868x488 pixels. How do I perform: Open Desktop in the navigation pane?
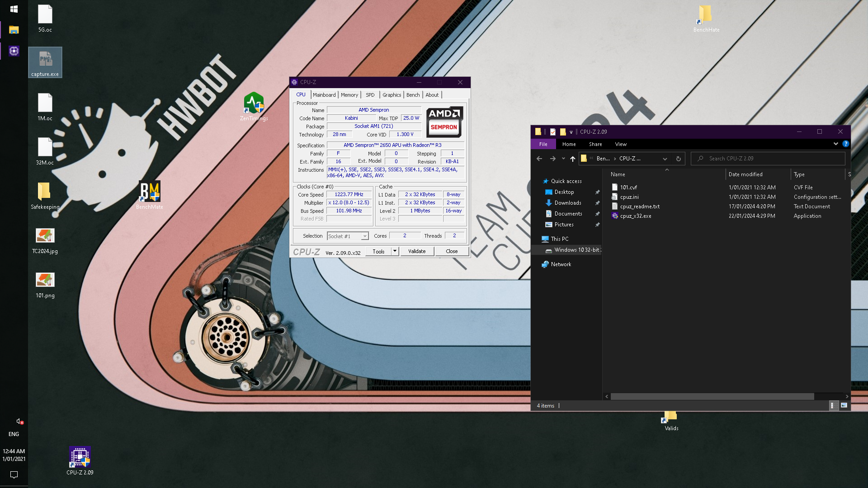[x=564, y=192]
